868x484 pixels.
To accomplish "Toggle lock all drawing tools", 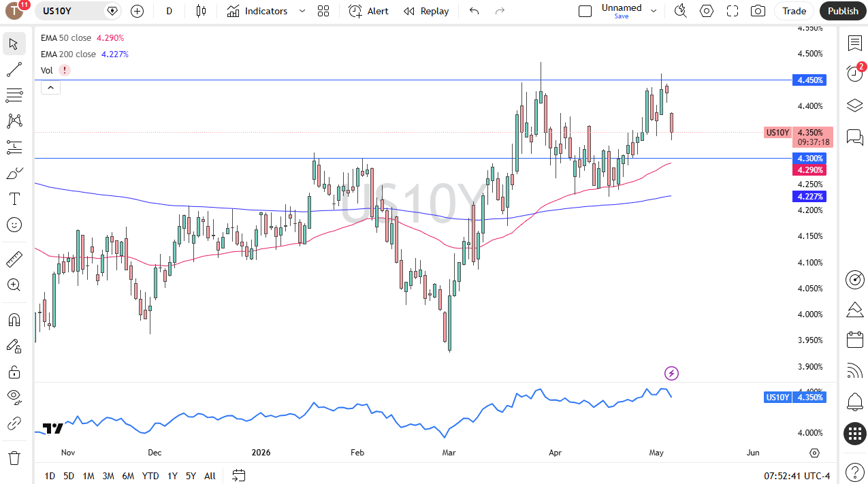I will click(x=14, y=372).
